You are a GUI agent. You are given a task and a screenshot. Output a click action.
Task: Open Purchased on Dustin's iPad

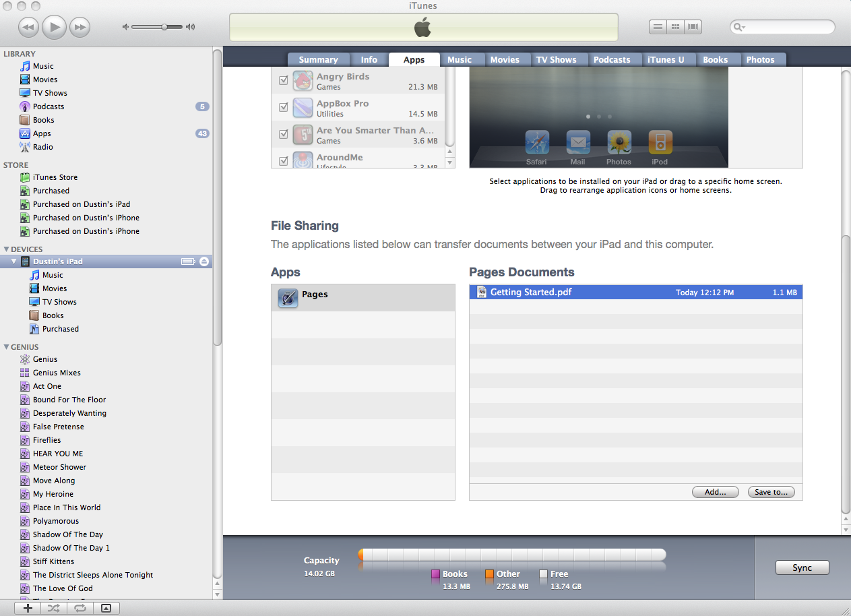(x=82, y=204)
